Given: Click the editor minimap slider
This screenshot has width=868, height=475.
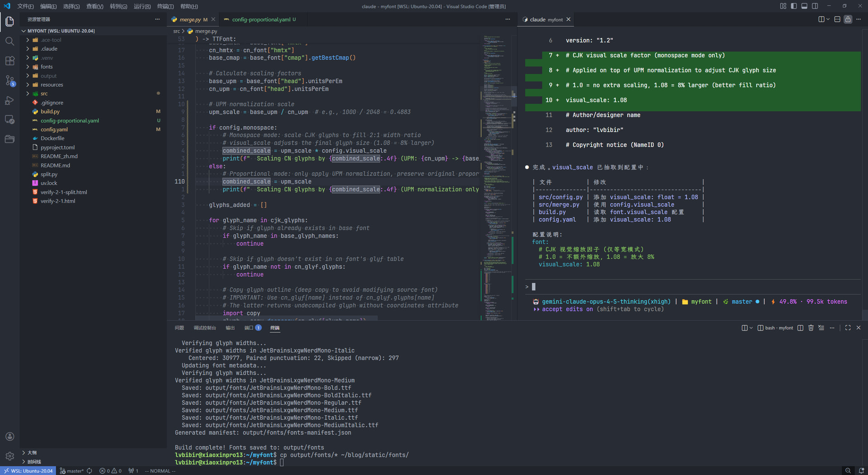Looking at the screenshot, I should pyautogui.click(x=497, y=96).
